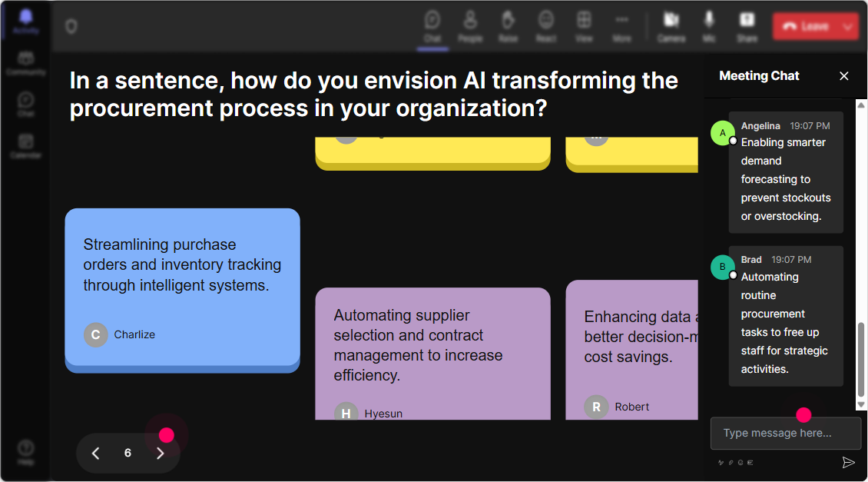Switch to the Chat tab in the meeting toolbar

pos(432,27)
